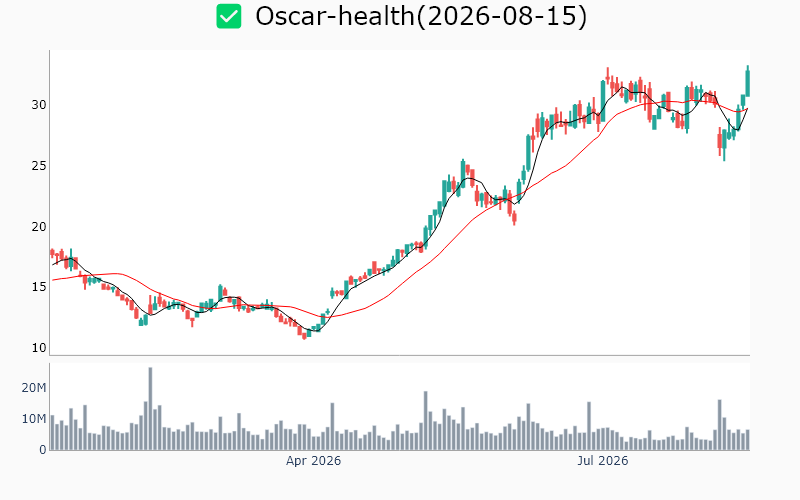Screen dimensions: 800x500
Task: Click the 10 price axis label
Action: pos(39,348)
